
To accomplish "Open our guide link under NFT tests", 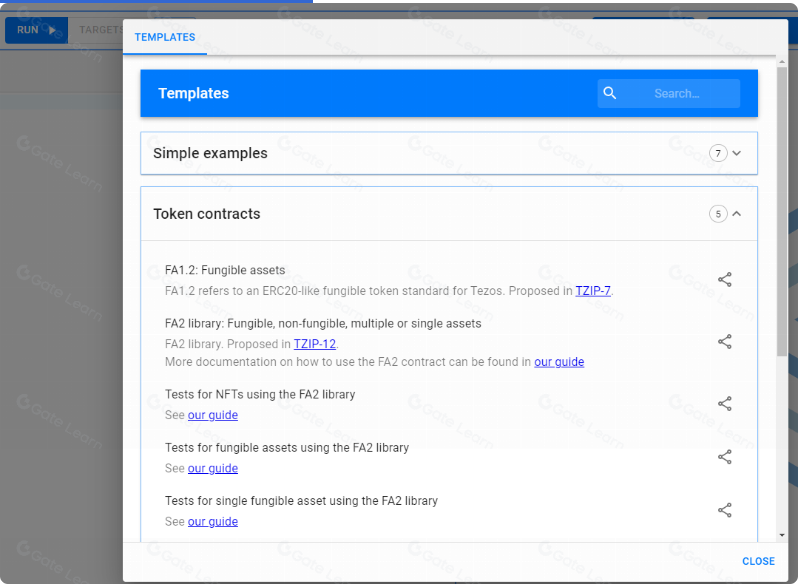I will coord(213,415).
